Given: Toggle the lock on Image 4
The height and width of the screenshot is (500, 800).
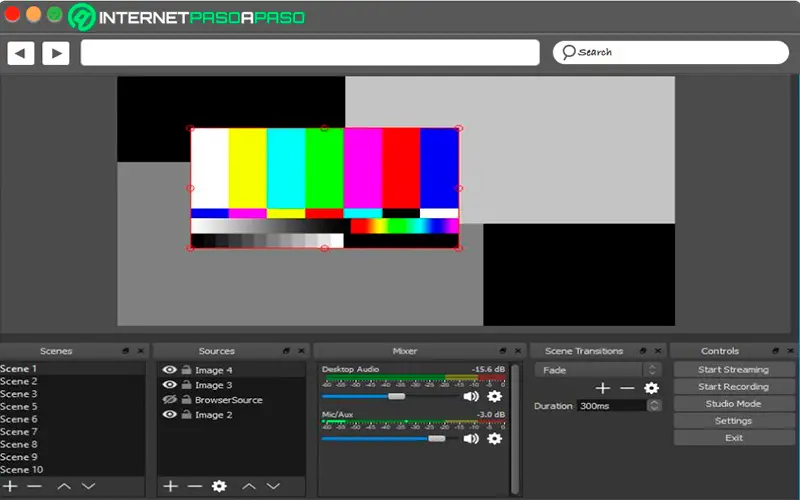Looking at the screenshot, I should coord(187,369).
